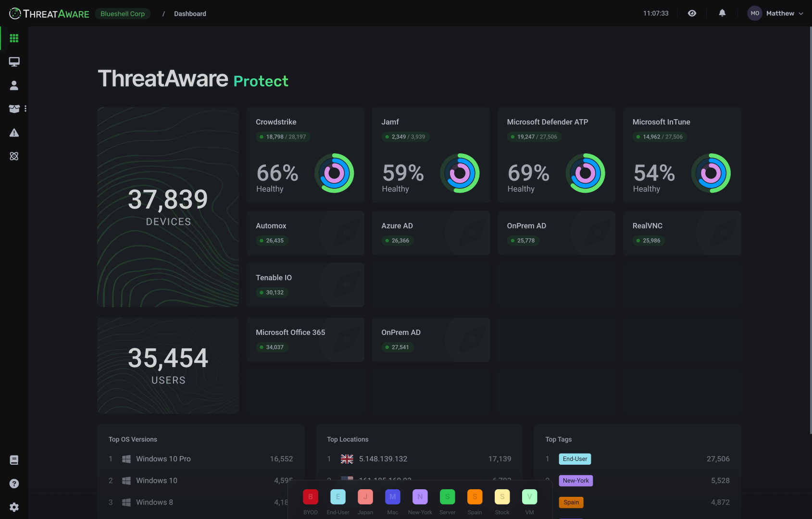Viewport: 812px width, 519px height.
Task: Open the Tenable IO integration card
Action: [305, 285]
